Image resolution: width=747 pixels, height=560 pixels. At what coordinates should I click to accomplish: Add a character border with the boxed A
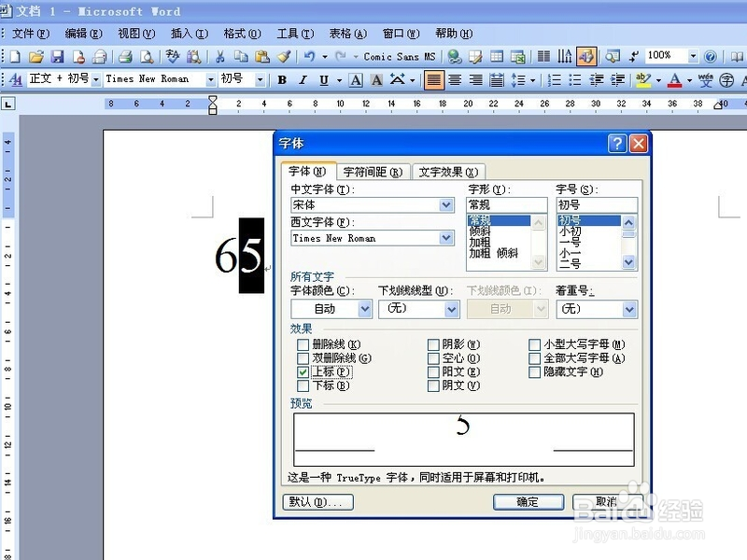click(x=356, y=79)
